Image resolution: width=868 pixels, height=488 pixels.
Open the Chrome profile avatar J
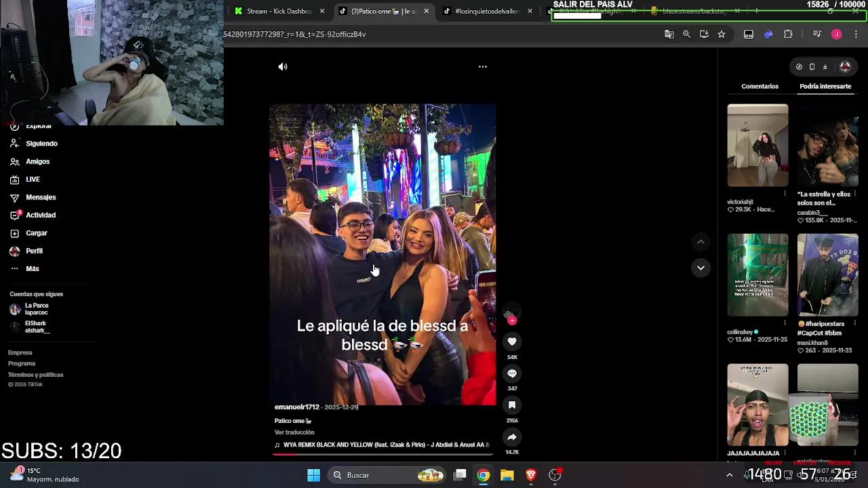[x=836, y=34]
